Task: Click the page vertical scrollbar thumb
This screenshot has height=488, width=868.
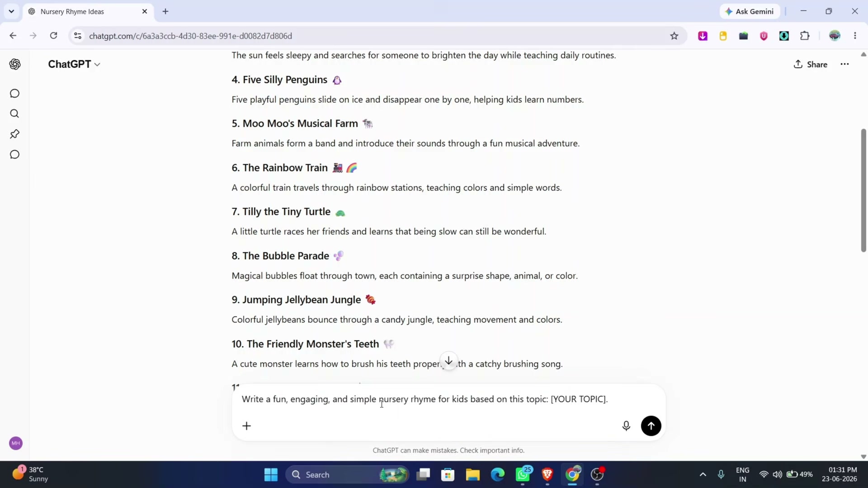Action: [x=863, y=190]
